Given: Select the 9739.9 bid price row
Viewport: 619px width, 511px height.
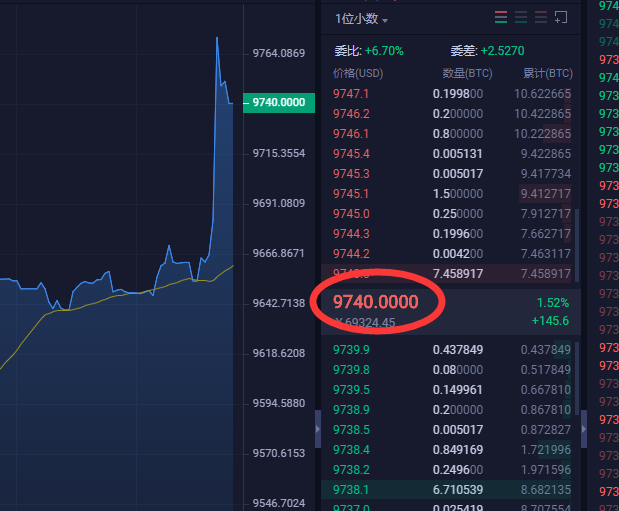Looking at the screenshot, I should point(351,349).
